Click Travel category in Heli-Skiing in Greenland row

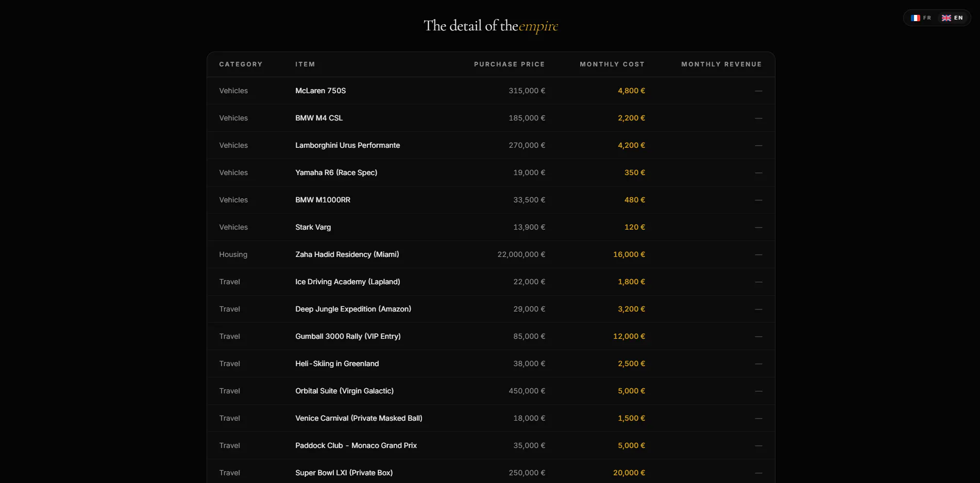pos(229,364)
